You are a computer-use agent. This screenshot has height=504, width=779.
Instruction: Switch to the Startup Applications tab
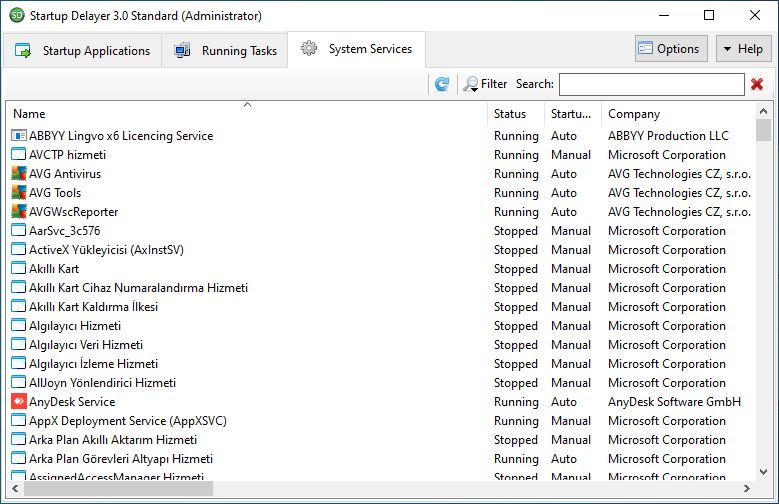coord(82,51)
